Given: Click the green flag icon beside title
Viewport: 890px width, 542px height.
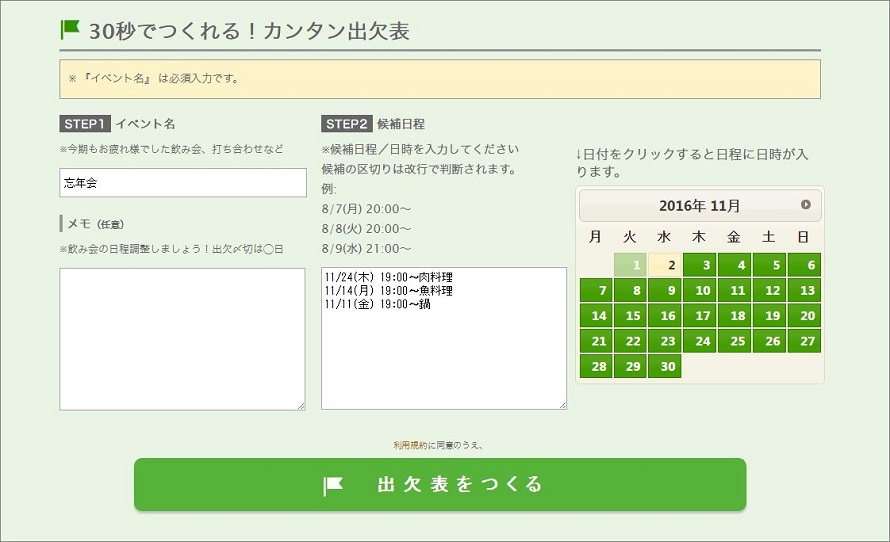Looking at the screenshot, I should (x=70, y=30).
